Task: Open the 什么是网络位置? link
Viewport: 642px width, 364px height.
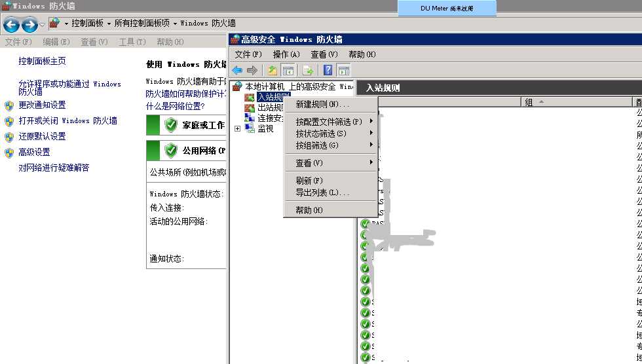Action: [x=176, y=106]
